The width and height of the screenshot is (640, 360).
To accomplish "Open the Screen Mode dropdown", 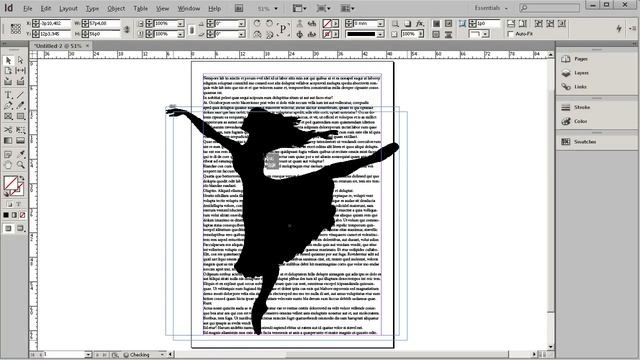I will click(323, 8).
